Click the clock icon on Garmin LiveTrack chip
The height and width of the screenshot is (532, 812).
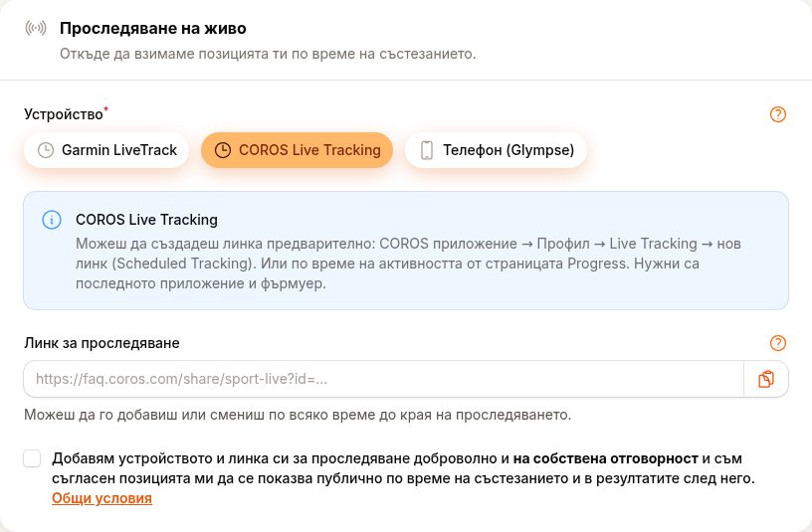pyautogui.click(x=46, y=150)
